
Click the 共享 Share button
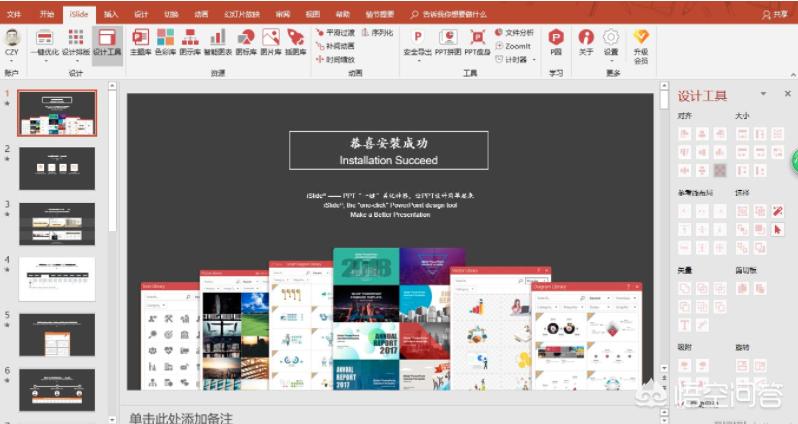775,15
